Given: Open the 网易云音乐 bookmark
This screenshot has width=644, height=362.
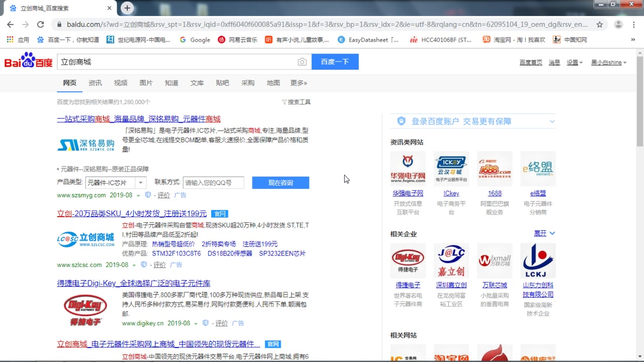Looking at the screenshot, I should click(x=237, y=40).
